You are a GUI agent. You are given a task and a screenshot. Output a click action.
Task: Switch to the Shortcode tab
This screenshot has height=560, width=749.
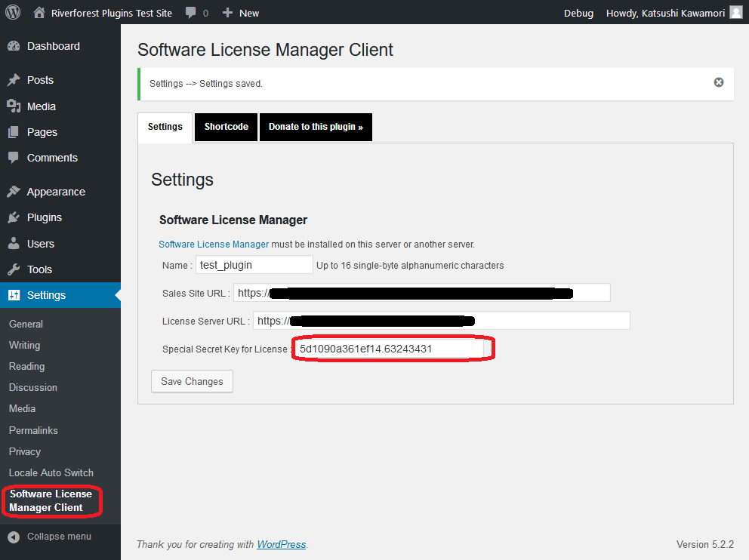pyautogui.click(x=226, y=127)
